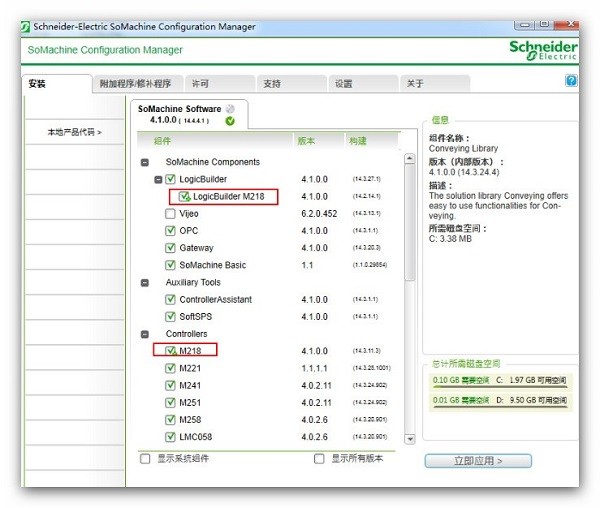The image size is (600, 508).
Task: Click the Schneider Electric logo
Action: pos(543,50)
